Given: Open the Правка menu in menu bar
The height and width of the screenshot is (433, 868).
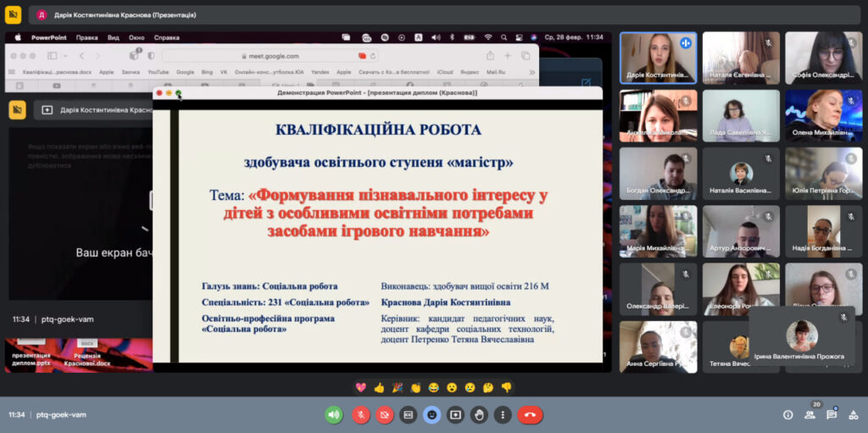Looking at the screenshot, I should click(x=86, y=37).
